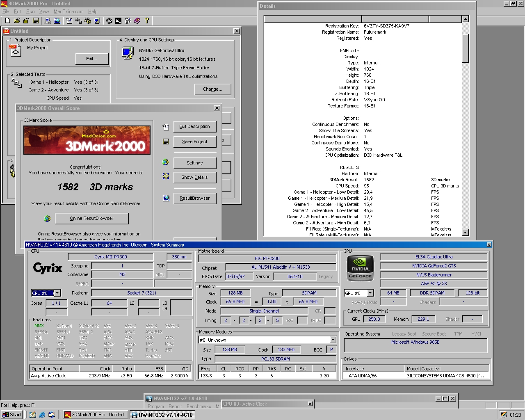
Task: Click the stacked pages toolbar icon
Action: coord(128,21)
